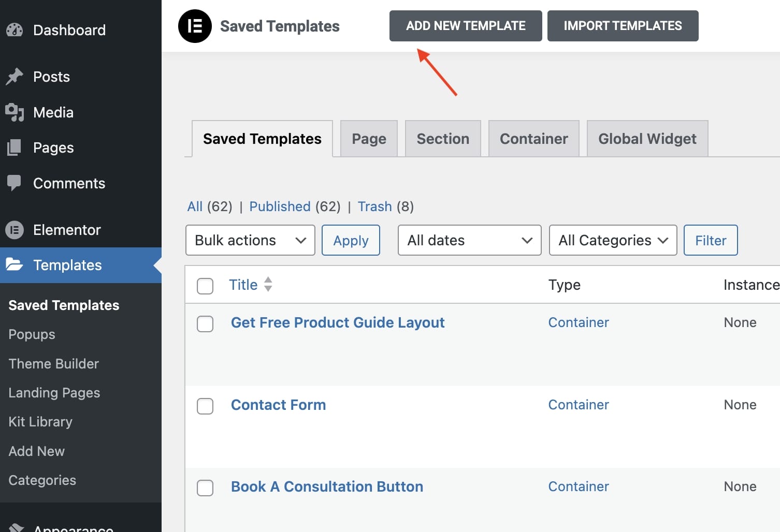Image resolution: width=780 pixels, height=532 pixels.
Task: Open the Trash templates link
Action: pos(374,206)
